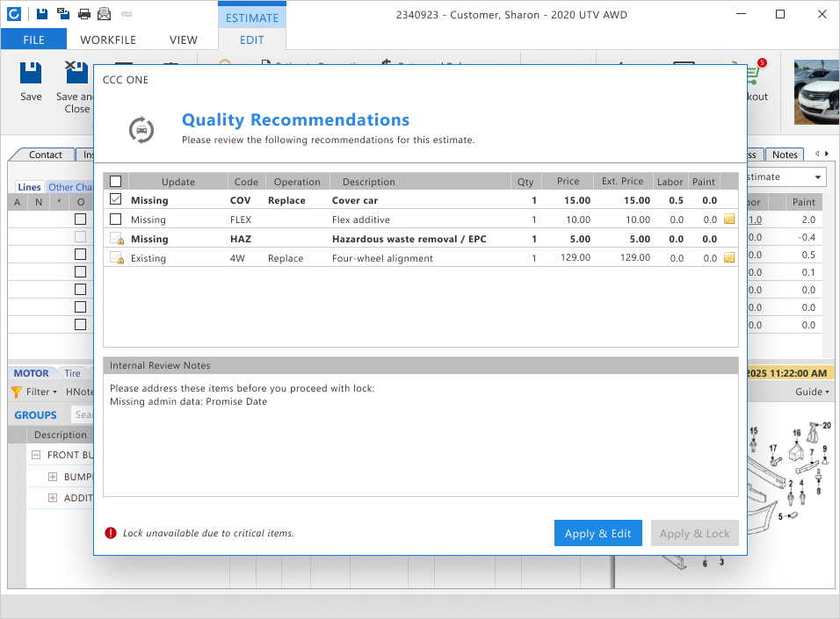Click the Search field in GROUPS

(x=83, y=414)
